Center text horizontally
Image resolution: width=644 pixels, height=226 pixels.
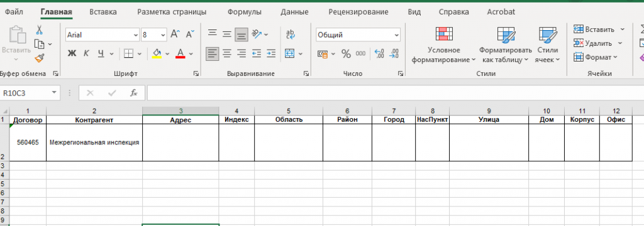coord(226,53)
